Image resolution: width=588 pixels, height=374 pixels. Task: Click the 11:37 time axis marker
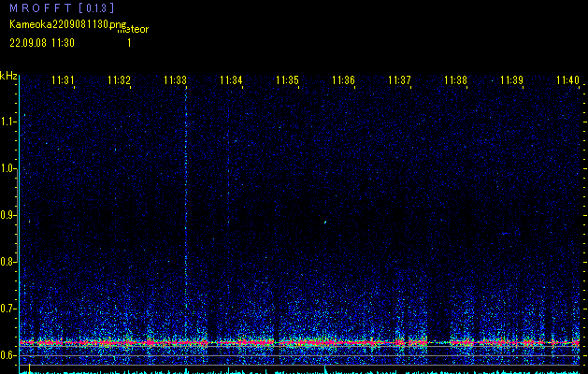[399, 79]
